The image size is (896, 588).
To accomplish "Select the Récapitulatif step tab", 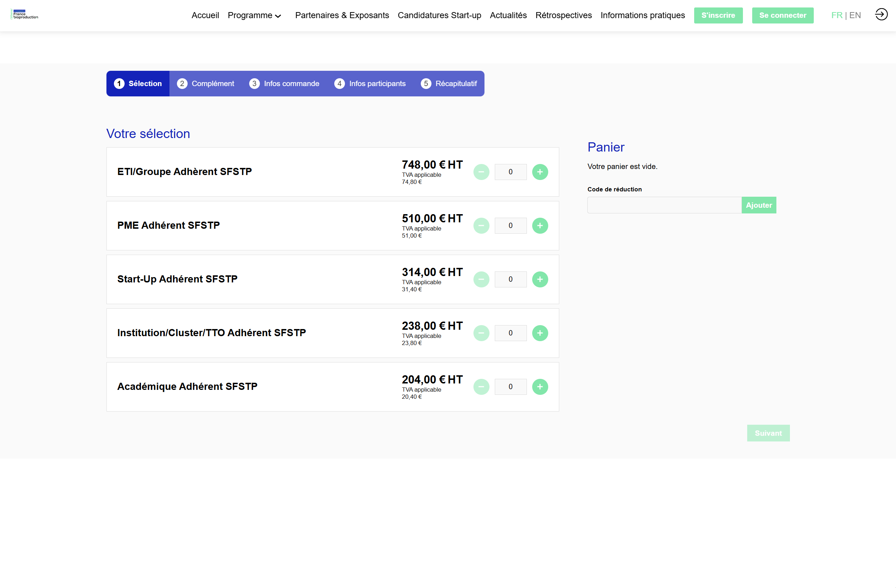I will [449, 84].
